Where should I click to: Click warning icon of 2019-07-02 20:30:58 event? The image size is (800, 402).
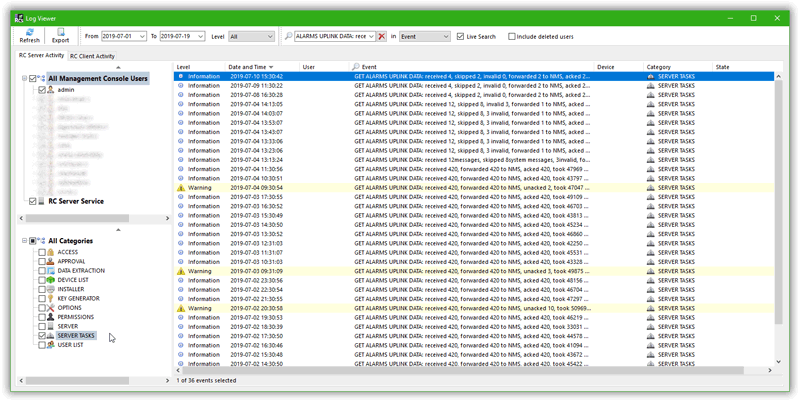[181, 308]
